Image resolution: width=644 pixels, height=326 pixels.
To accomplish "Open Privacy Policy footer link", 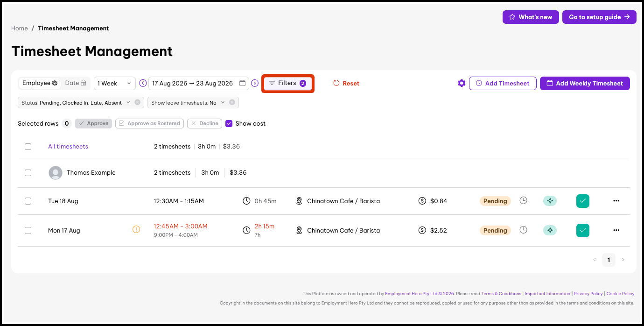I will coord(588,294).
